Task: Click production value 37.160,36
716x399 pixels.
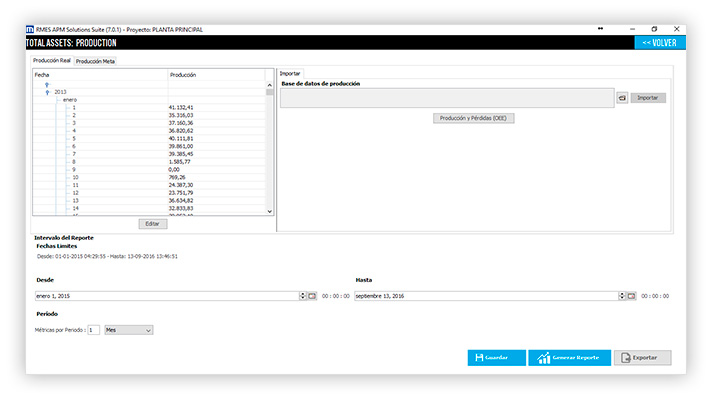Action: coord(181,123)
